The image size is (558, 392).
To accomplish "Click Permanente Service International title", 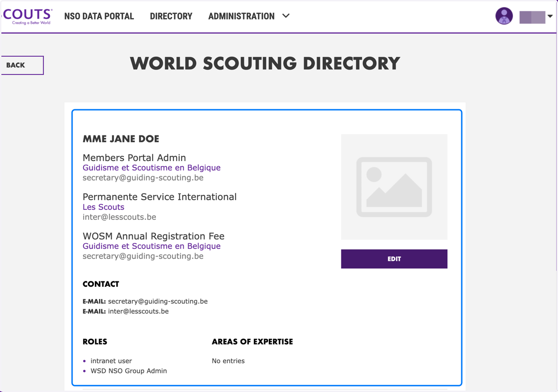I will (159, 197).
